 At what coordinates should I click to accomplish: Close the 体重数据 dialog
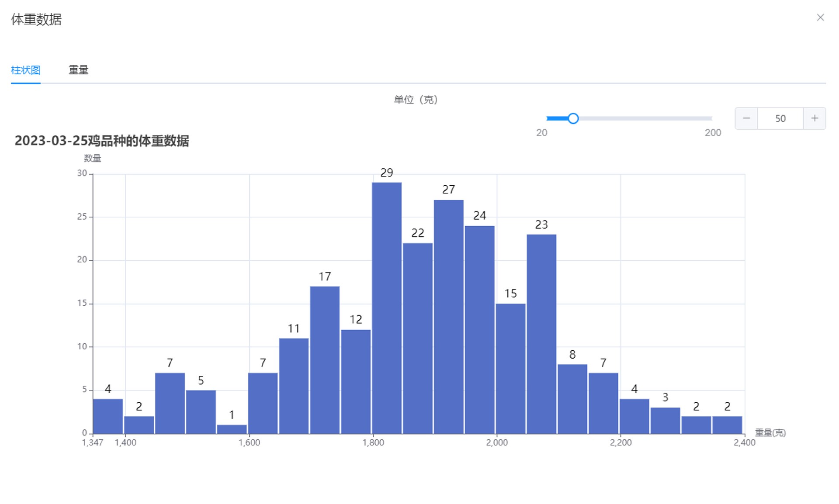[820, 17]
